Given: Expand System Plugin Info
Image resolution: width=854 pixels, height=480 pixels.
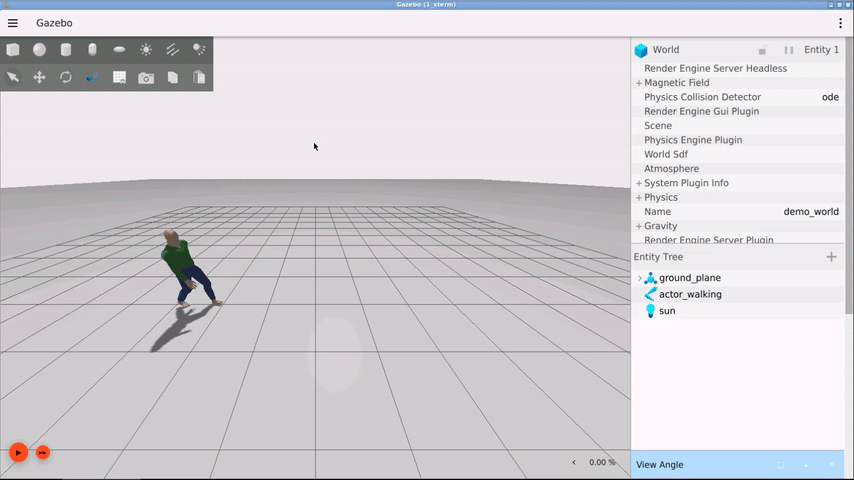Looking at the screenshot, I should point(638,183).
